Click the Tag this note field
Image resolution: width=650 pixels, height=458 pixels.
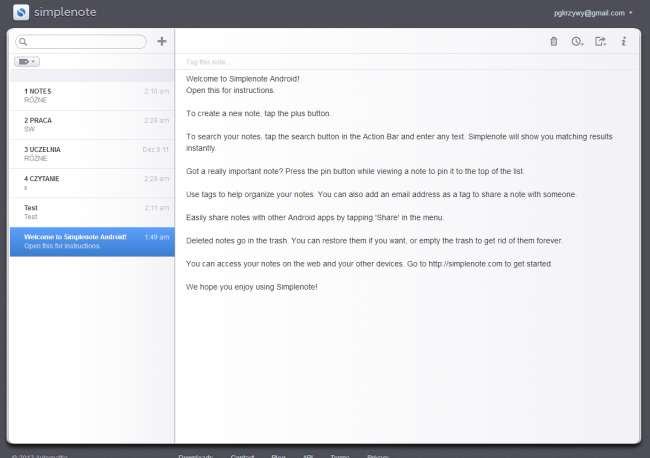click(406, 62)
